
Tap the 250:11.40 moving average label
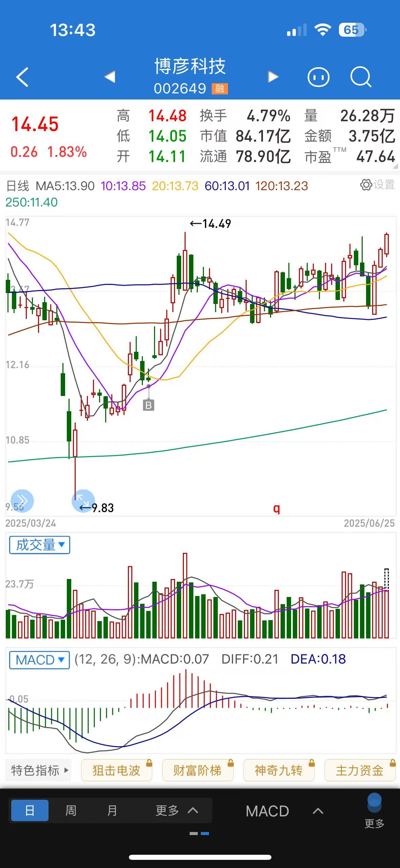(x=32, y=202)
